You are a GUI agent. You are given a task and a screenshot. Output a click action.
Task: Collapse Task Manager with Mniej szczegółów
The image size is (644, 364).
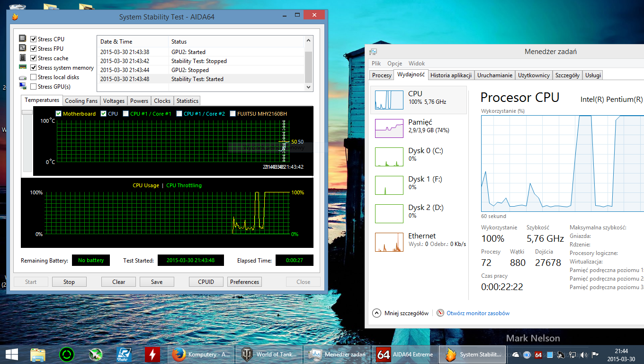pyautogui.click(x=401, y=313)
